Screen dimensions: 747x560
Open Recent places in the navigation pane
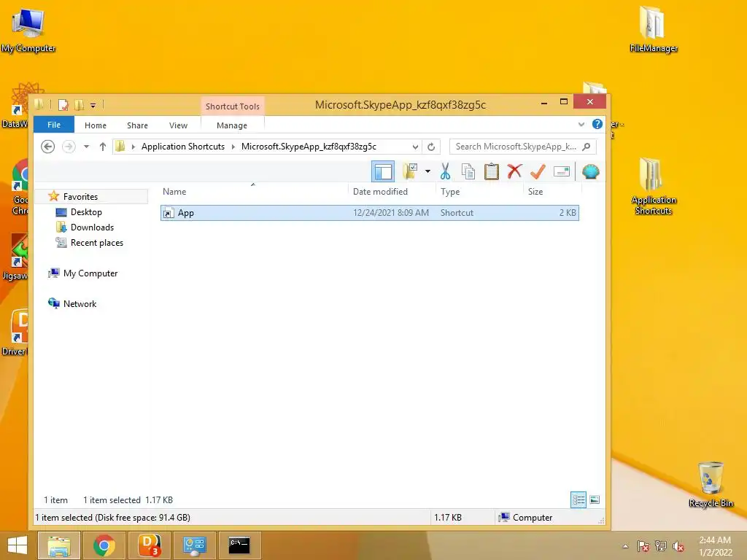[x=97, y=242]
